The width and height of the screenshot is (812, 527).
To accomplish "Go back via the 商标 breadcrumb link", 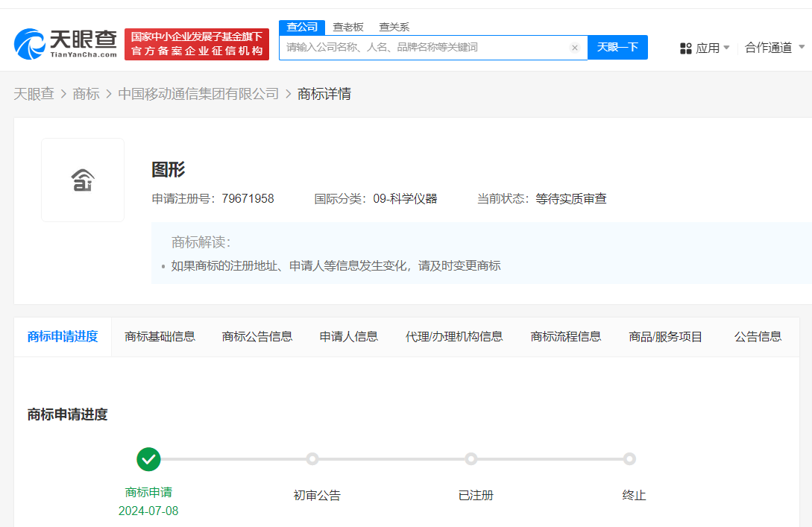I will tap(86, 93).
